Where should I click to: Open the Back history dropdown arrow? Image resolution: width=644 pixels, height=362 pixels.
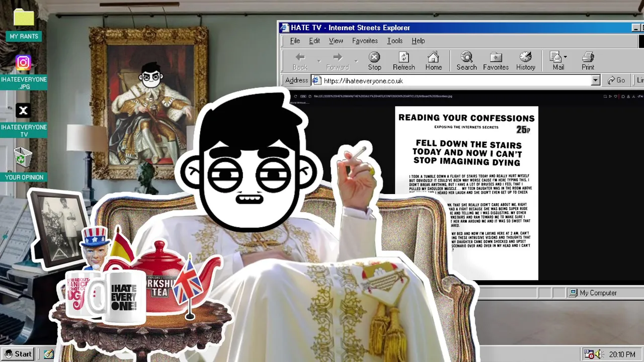(x=318, y=61)
